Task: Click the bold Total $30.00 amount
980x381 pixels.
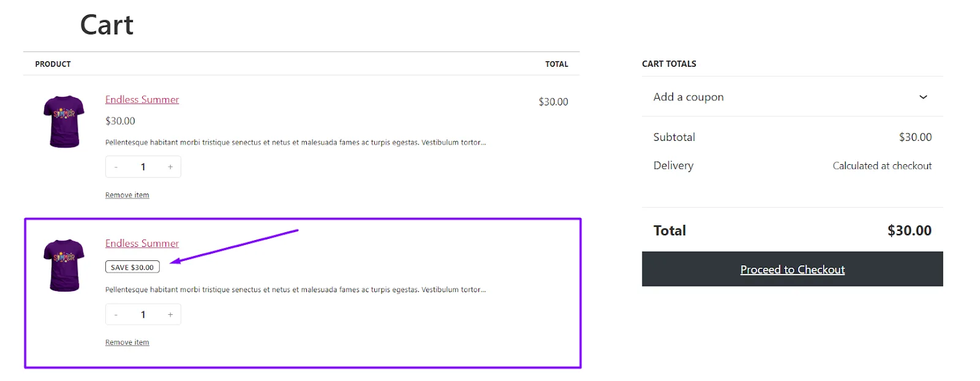Action: point(910,230)
